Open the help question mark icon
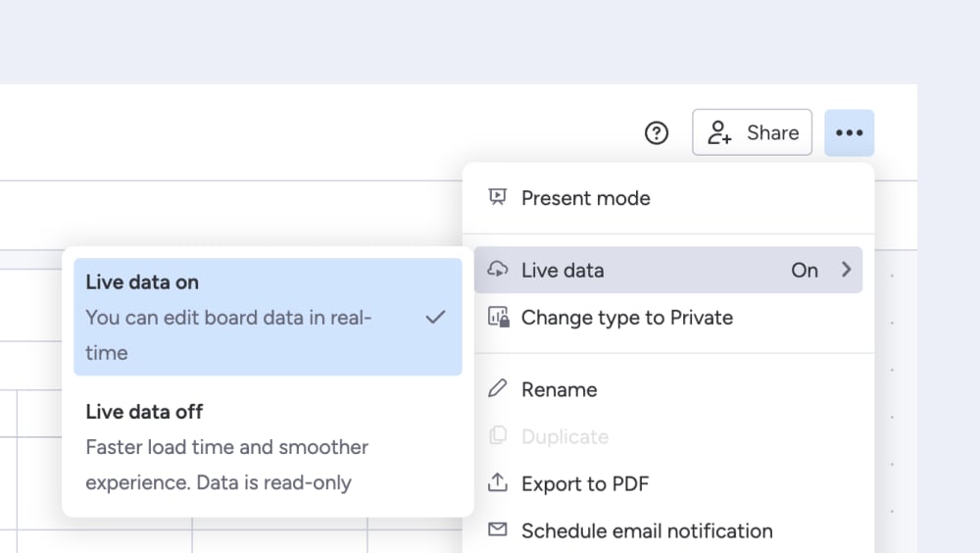 (x=657, y=132)
